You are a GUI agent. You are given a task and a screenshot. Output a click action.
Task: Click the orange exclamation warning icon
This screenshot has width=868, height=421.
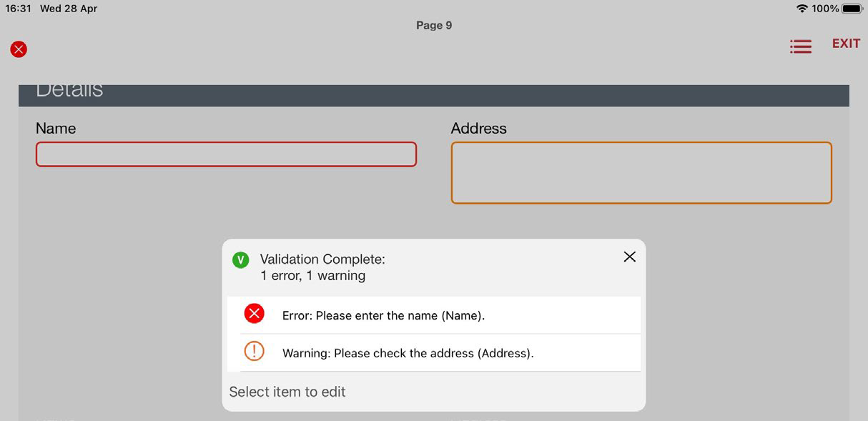tap(254, 351)
